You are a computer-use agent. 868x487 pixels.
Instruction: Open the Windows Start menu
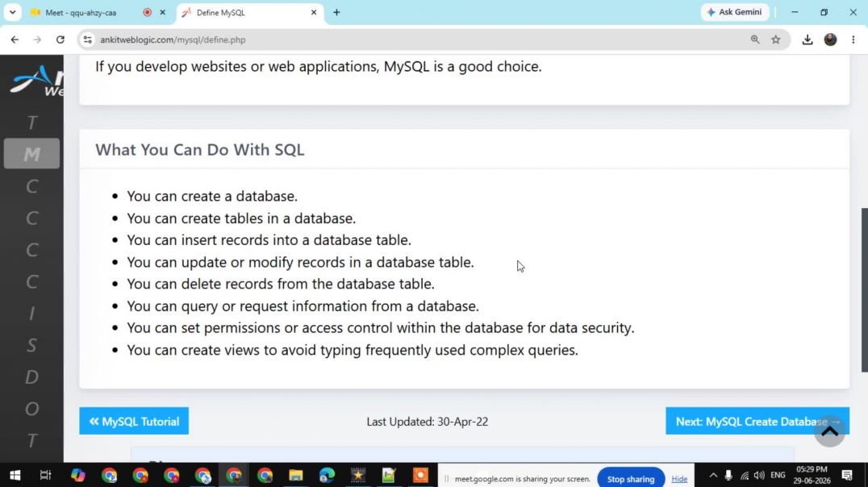(x=15, y=476)
